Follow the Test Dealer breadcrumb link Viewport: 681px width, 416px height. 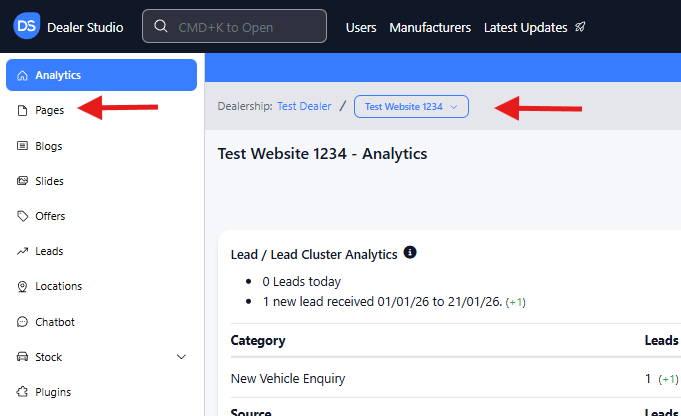[x=304, y=106]
